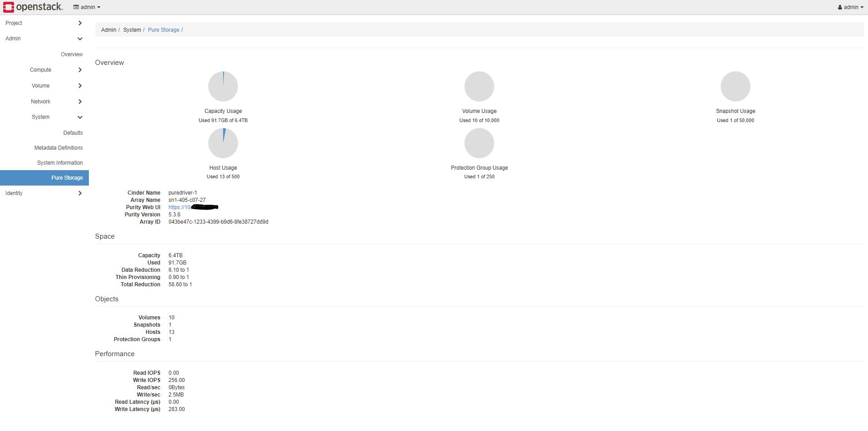
Task: Open Metadata Definitions in sidebar
Action: click(59, 148)
